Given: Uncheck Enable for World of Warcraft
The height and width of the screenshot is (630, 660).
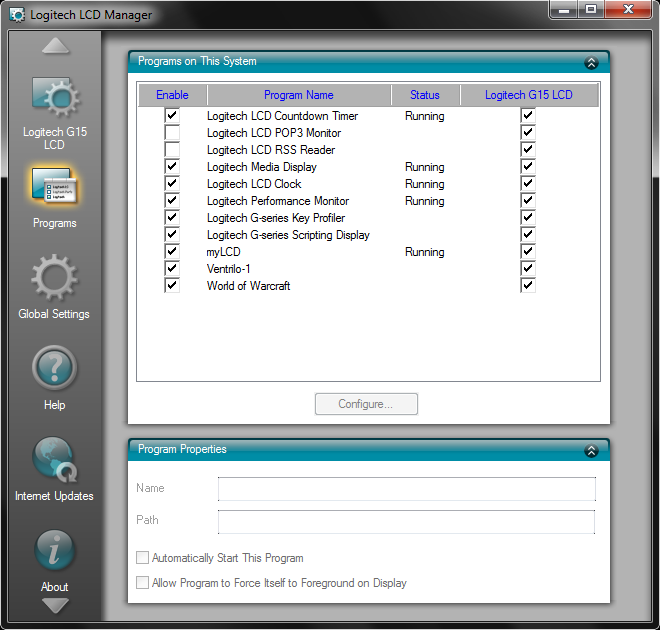Looking at the screenshot, I should pos(172,285).
